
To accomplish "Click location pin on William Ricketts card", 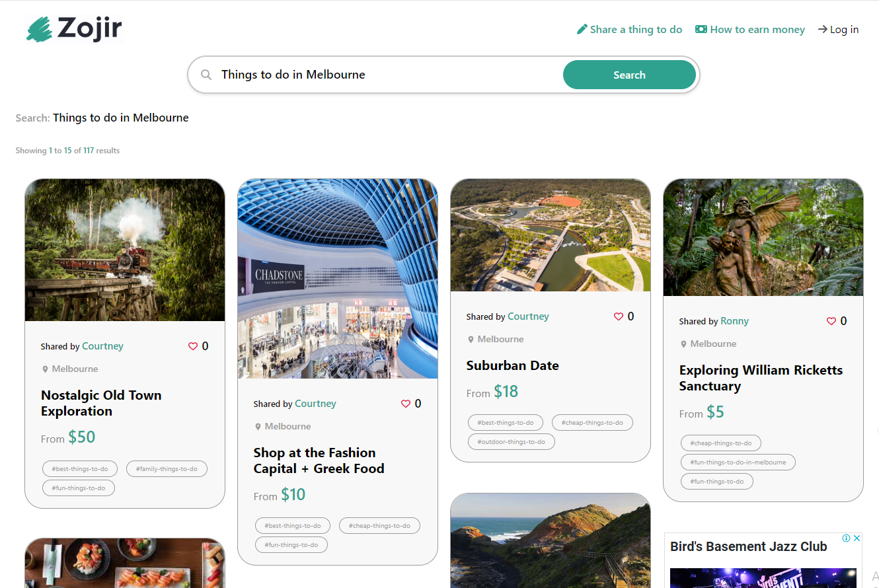I will 684,344.
